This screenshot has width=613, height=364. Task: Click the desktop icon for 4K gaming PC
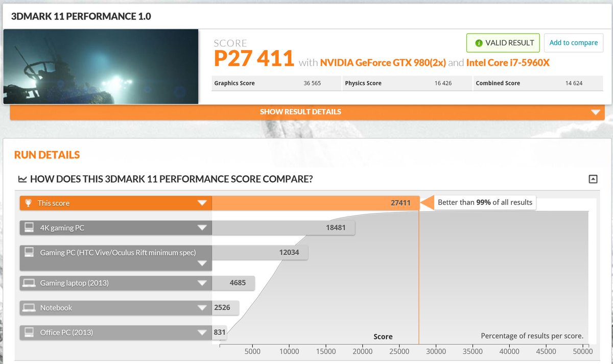click(x=29, y=228)
